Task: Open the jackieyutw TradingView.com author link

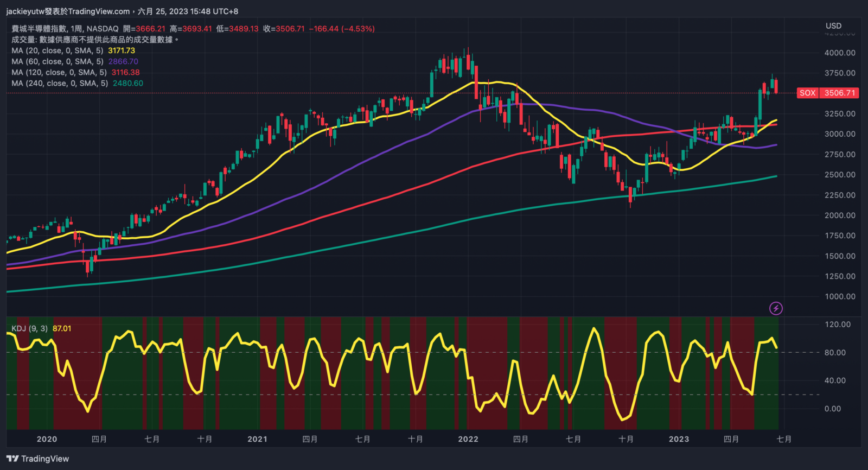Action: point(68,11)
